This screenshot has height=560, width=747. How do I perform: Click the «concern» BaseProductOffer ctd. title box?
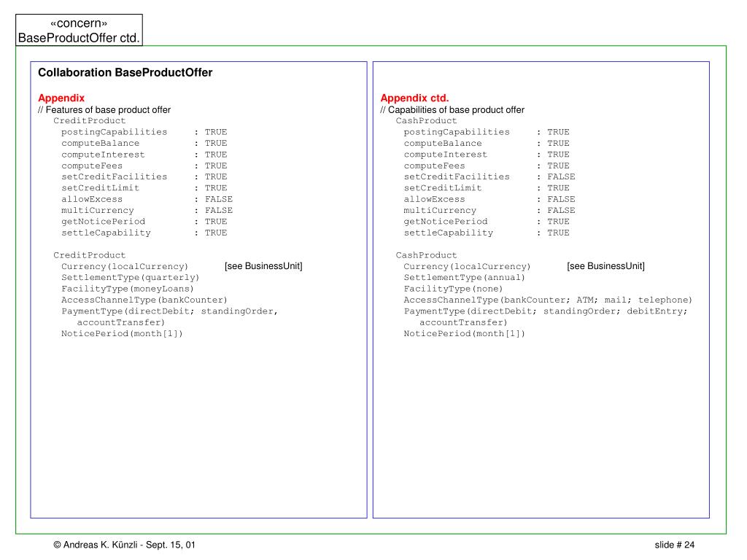79,30
